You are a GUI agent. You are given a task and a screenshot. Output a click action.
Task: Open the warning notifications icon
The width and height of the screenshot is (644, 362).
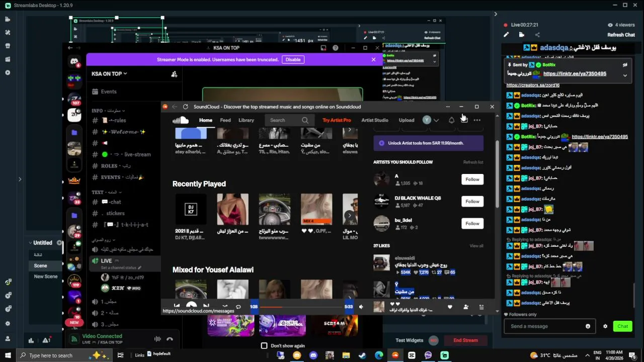(46, 340)
